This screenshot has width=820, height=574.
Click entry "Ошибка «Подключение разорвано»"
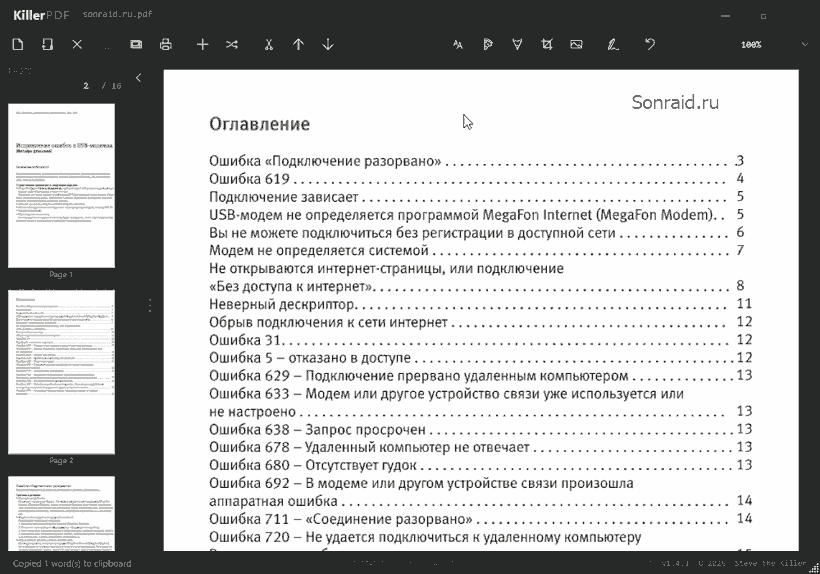point(325,161)
